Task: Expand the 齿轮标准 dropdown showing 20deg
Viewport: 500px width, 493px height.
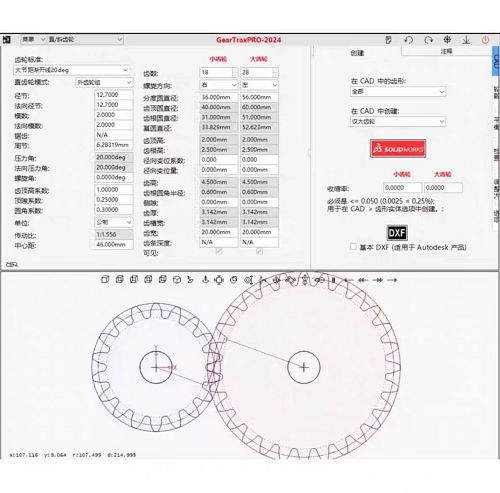Action: pos(71,70)
